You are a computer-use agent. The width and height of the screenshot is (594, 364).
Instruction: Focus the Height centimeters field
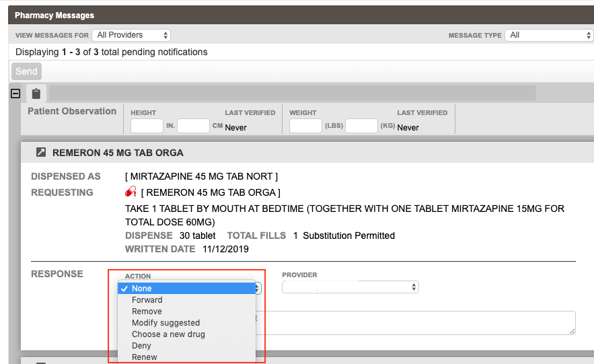point(193,126)
